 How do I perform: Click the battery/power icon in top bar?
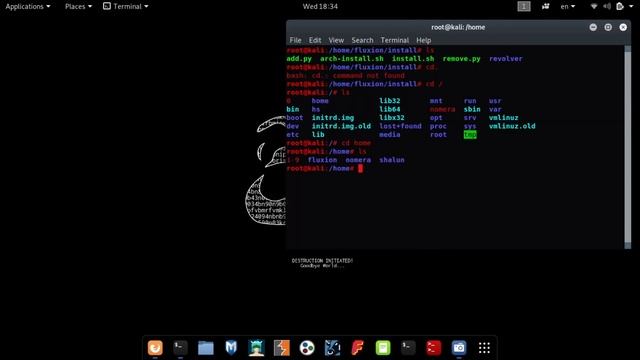click(x=620, y=6)
